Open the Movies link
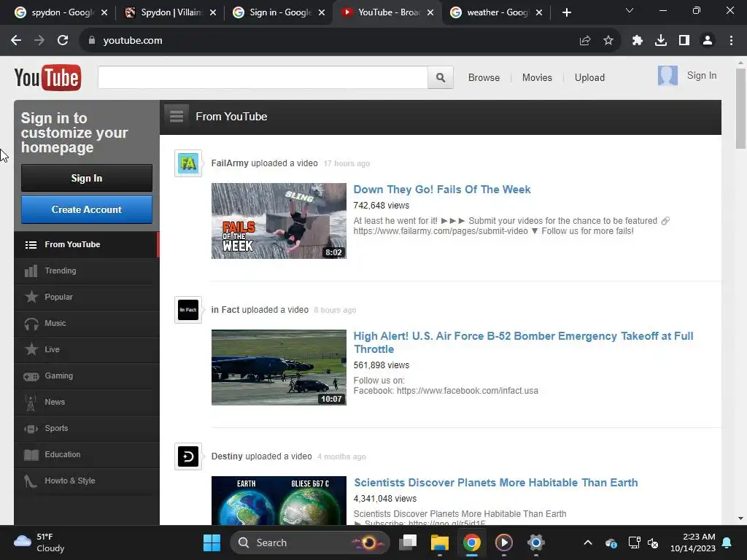 pos(537,77)
